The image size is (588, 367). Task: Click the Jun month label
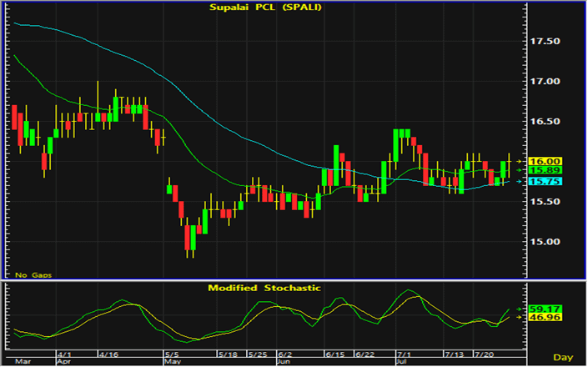[x=284, y=362]
